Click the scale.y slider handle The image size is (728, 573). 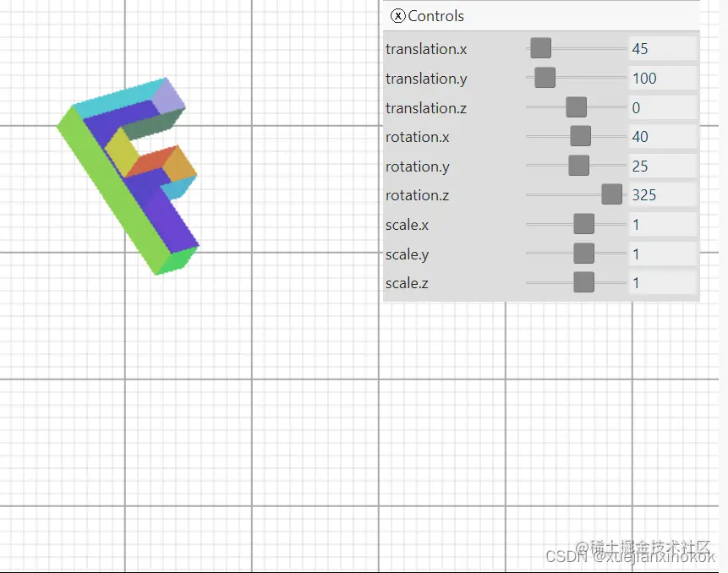pyautogui.click(x=583, y=253)
